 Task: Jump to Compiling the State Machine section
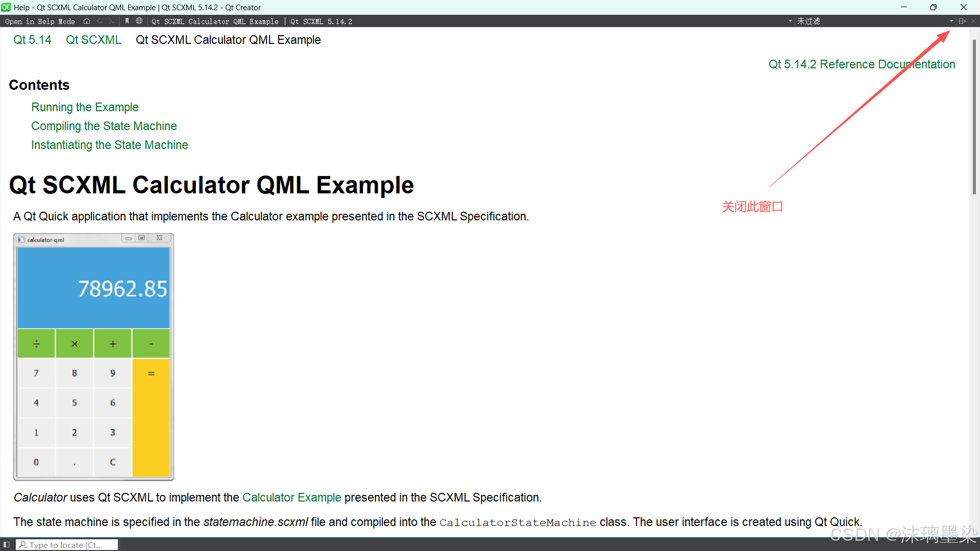[104, 126]
